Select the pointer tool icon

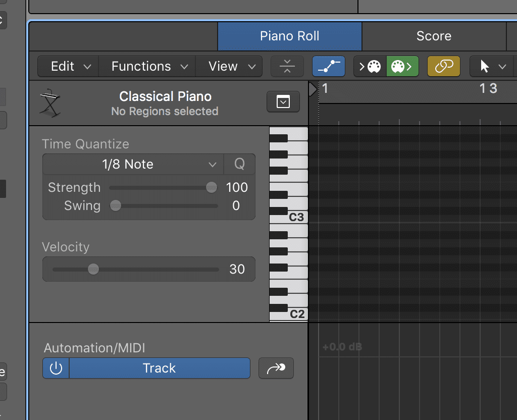click(x=485, y=66)
